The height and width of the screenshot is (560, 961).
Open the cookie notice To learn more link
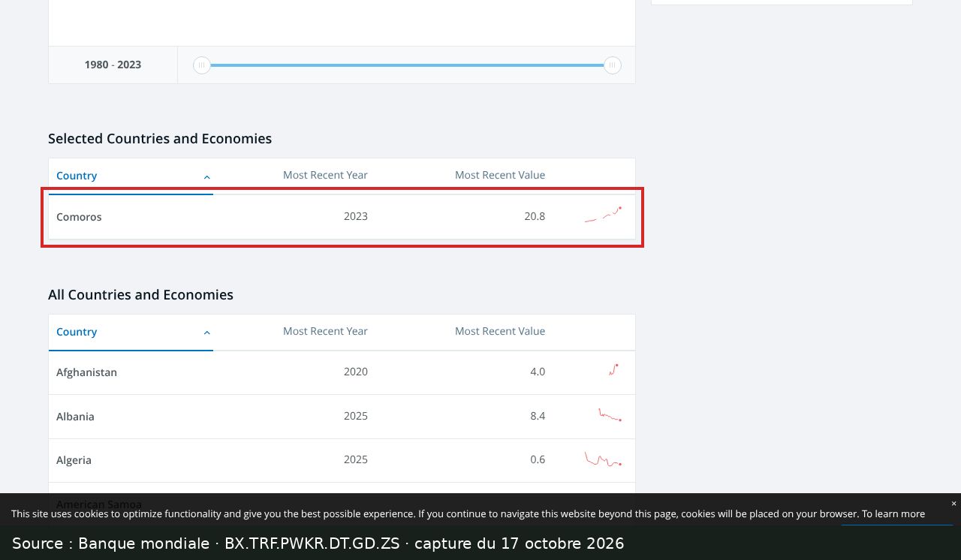pos(893,514)
